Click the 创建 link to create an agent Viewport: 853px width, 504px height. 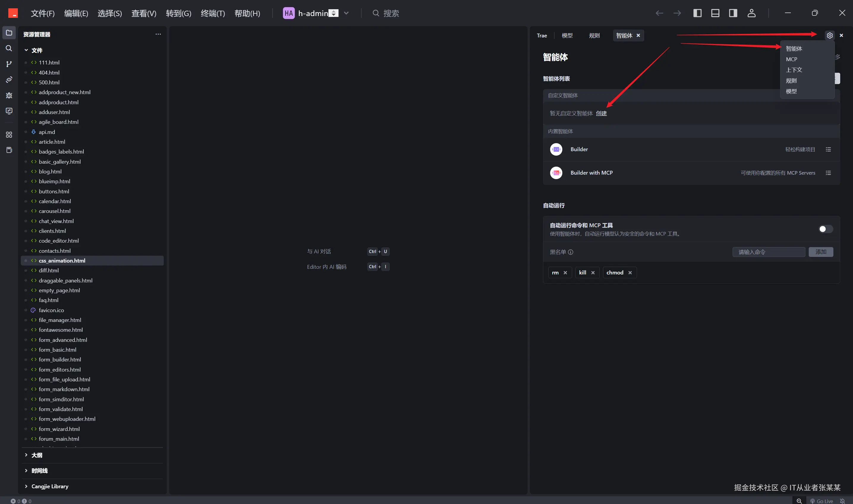click(601, 113)
